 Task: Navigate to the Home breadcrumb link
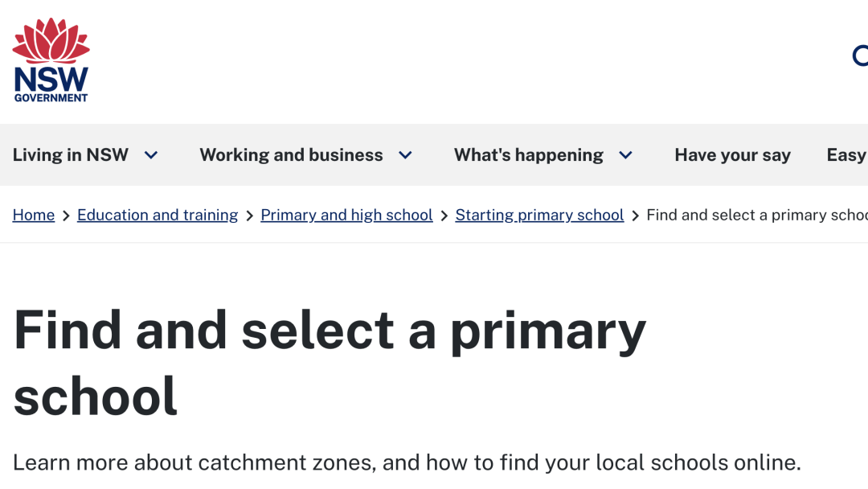click(34, 216)
